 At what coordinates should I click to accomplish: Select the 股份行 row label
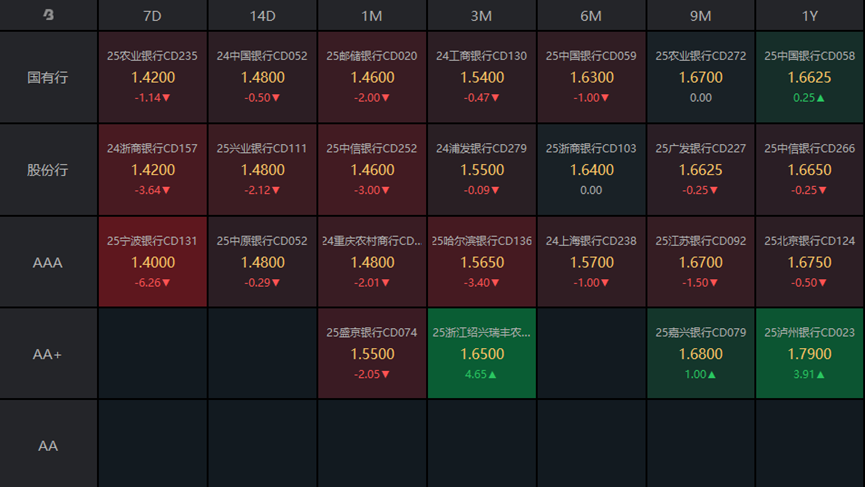click(x=48, y=170)
